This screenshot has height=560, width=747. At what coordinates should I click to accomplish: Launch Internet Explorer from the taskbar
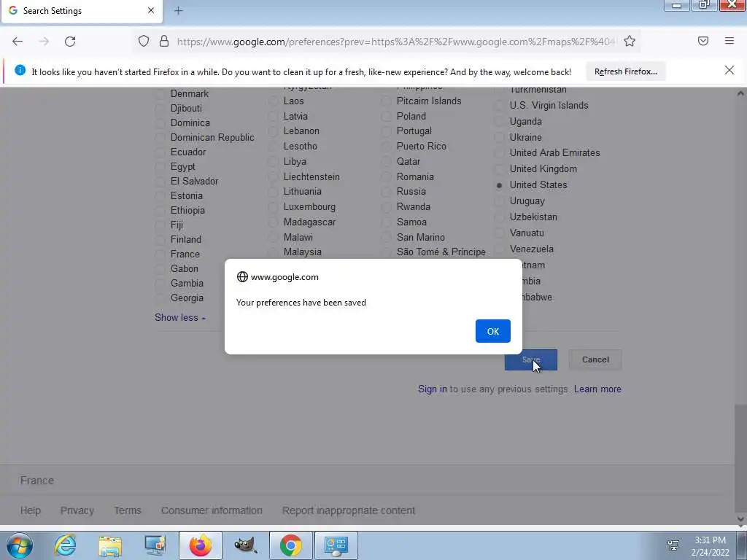[65, 545]
